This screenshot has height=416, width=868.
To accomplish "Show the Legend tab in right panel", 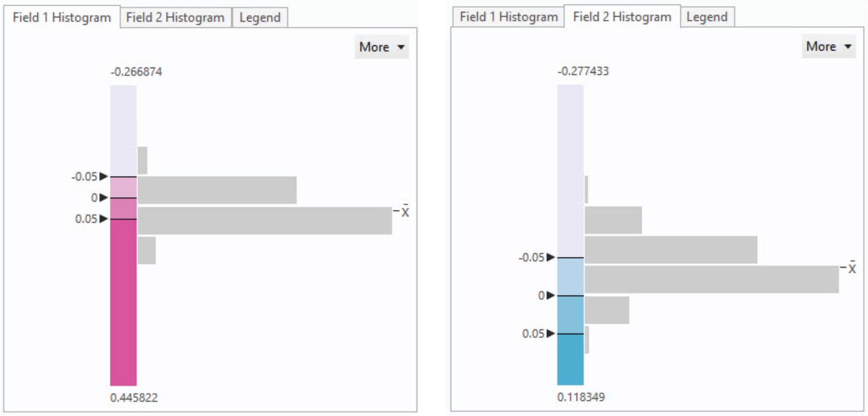I will tap(707, 17).
